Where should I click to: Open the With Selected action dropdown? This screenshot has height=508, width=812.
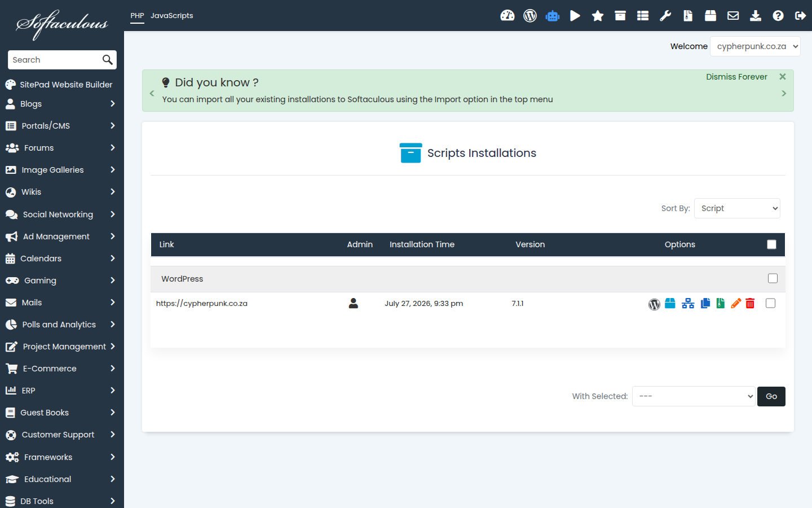point(694,396)
